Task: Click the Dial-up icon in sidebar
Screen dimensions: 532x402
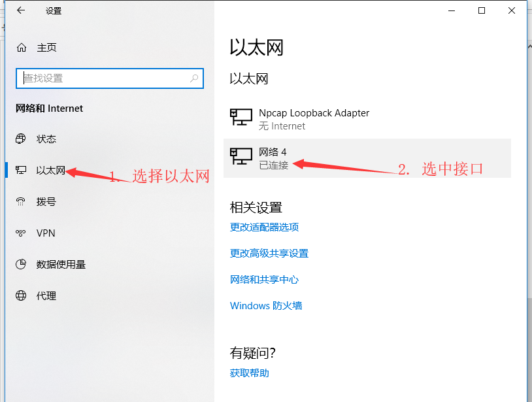Action: coord(22,202)
